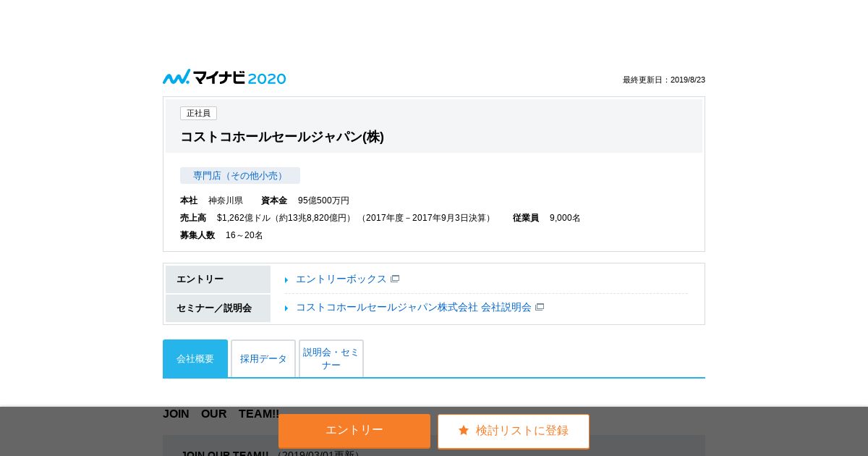This screenshot has width=868, height=456.
Task: Click the star icon on 検討リストに登録
Action: point(464,430)
